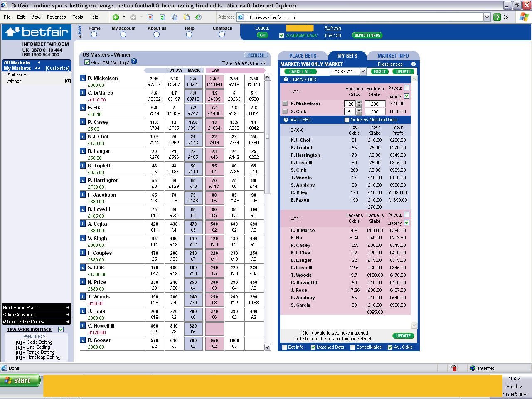The image size is (532, 399).
Task: Click the browser Refresh page icon
Action: (162, 17)
